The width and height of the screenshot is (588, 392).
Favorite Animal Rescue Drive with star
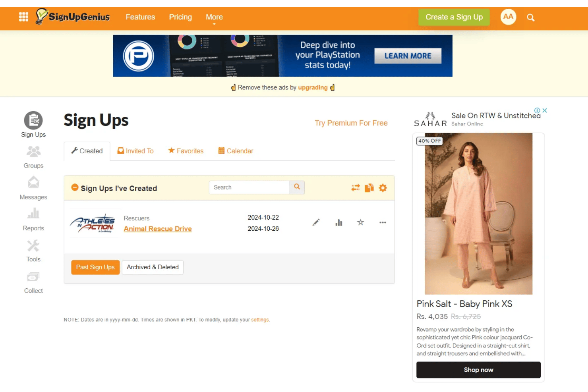360,222
